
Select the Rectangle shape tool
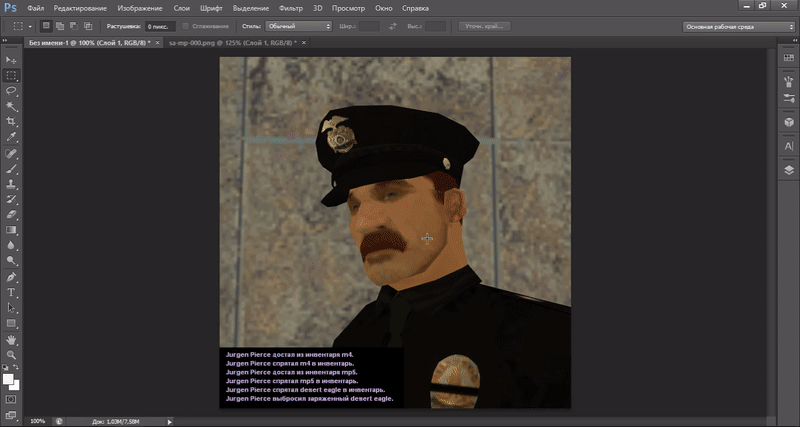point(11,323)
